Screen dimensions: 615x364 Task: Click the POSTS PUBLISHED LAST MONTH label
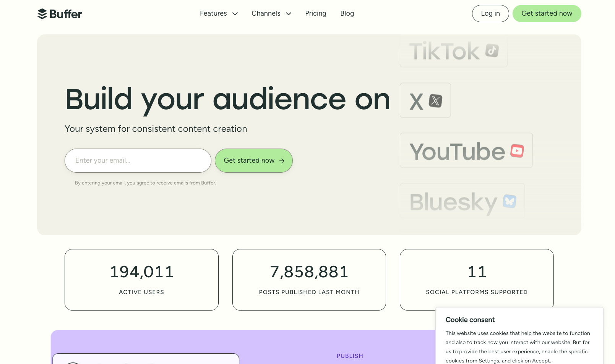pos(309,292)
